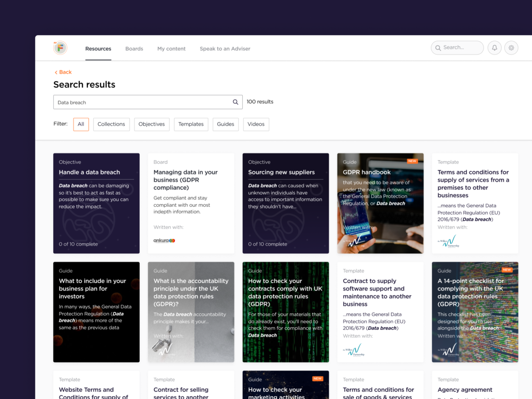Click the magnifier icon in Data breach field
The height and width of the screenshot is (399, 532).
point(235,102)
